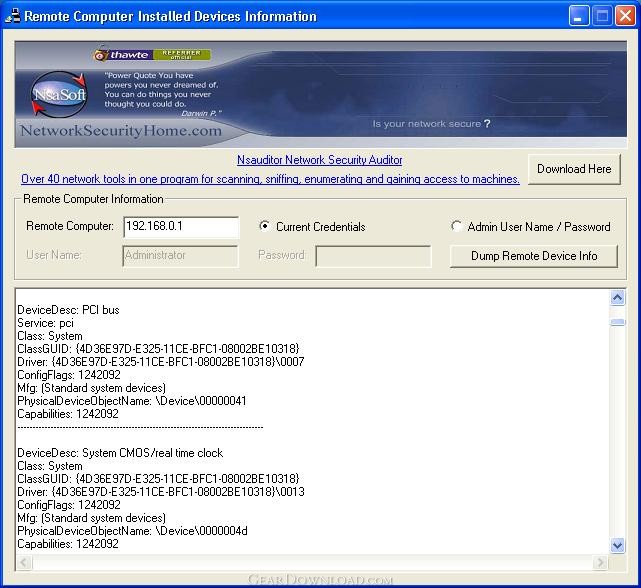The height and width of the screenshot is (588, 641).
Task: Click 'DeviceDesc: System CMOS/real time clock'
Action: pyautogui.click(x=120, y=453)
